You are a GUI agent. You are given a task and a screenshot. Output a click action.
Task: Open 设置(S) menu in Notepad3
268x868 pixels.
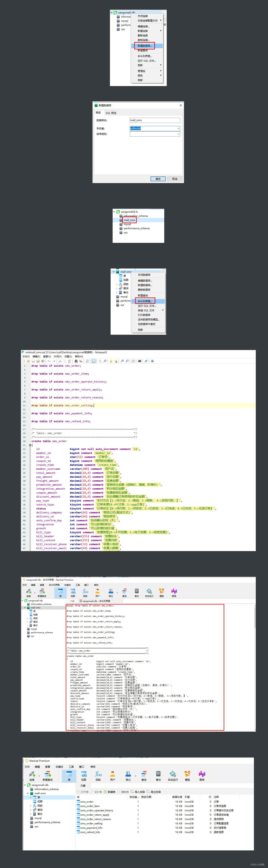pyautogui.click(x=68, y=356)
